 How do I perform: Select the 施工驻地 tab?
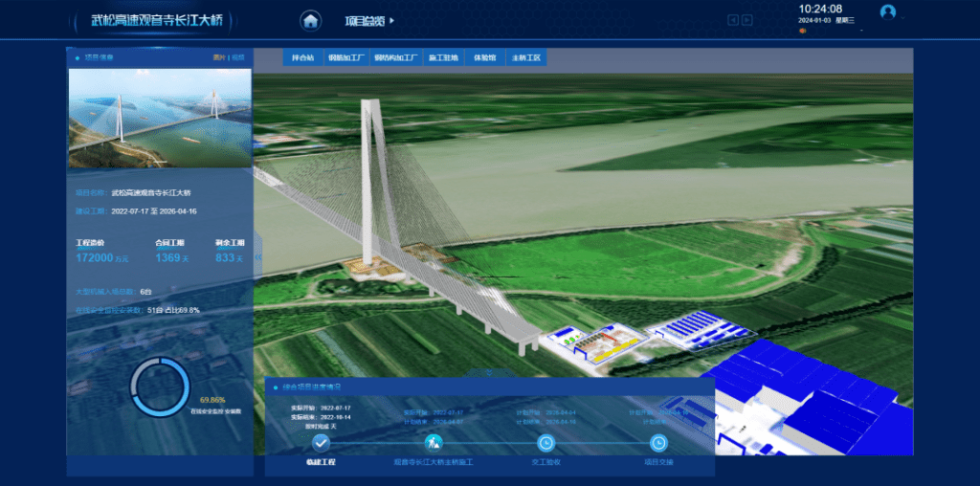443,57
